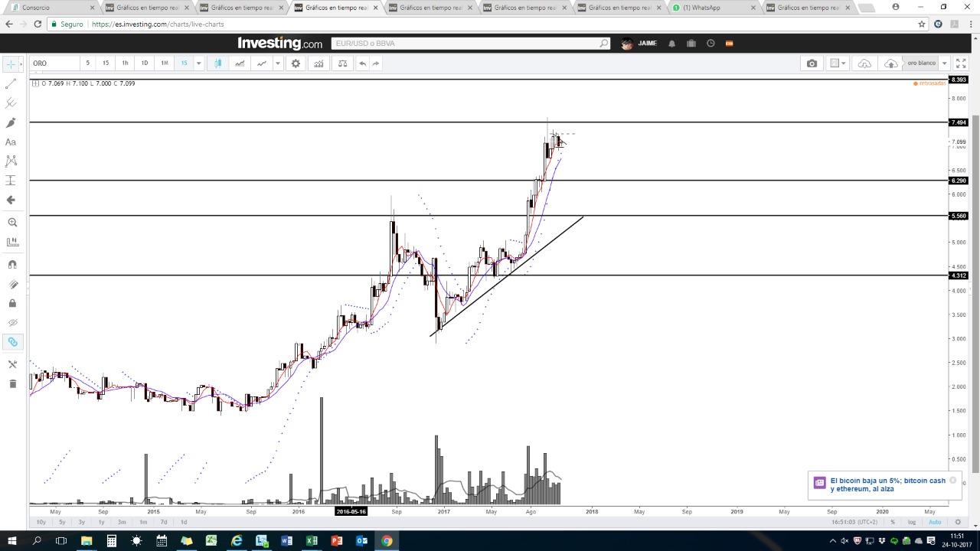Open the notifications bell
Screen dimensions: 980x551
click(x=672, y=44)
